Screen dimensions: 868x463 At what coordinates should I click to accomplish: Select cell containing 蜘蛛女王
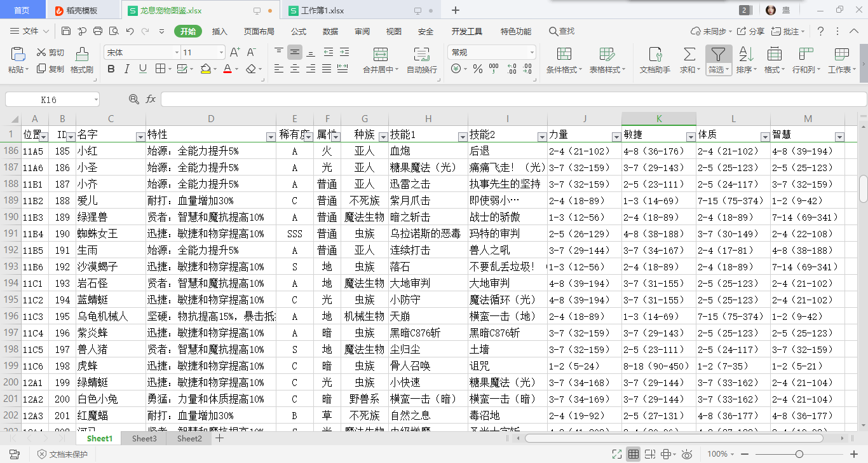point(111,233)
